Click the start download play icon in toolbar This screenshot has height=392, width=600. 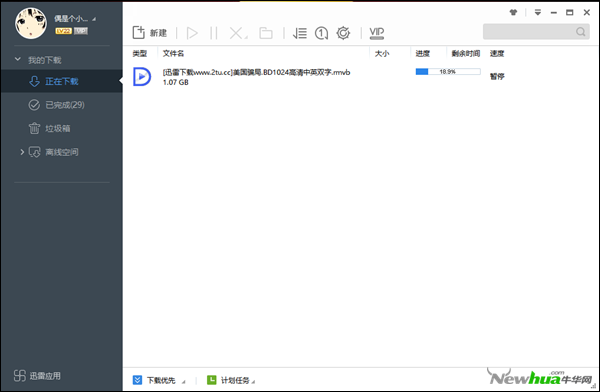click(192, 33)
